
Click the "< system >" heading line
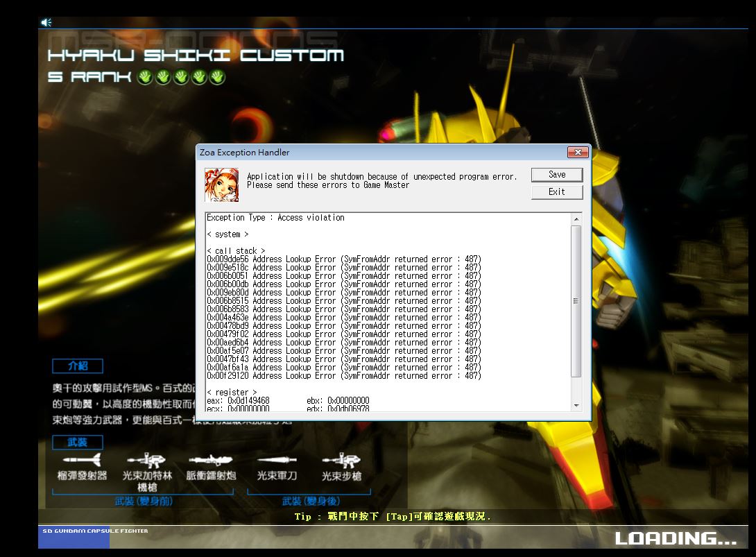click(x=227, y=234)
